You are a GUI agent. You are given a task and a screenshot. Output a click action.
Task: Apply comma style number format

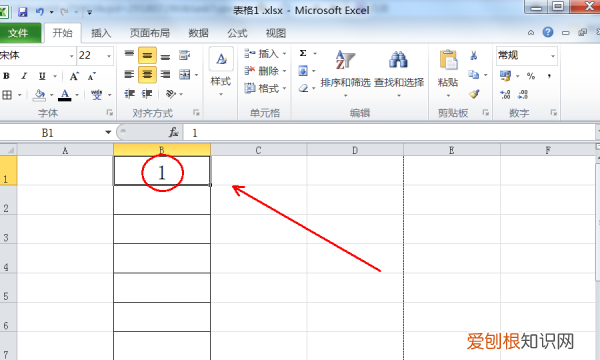pos(549,76)
